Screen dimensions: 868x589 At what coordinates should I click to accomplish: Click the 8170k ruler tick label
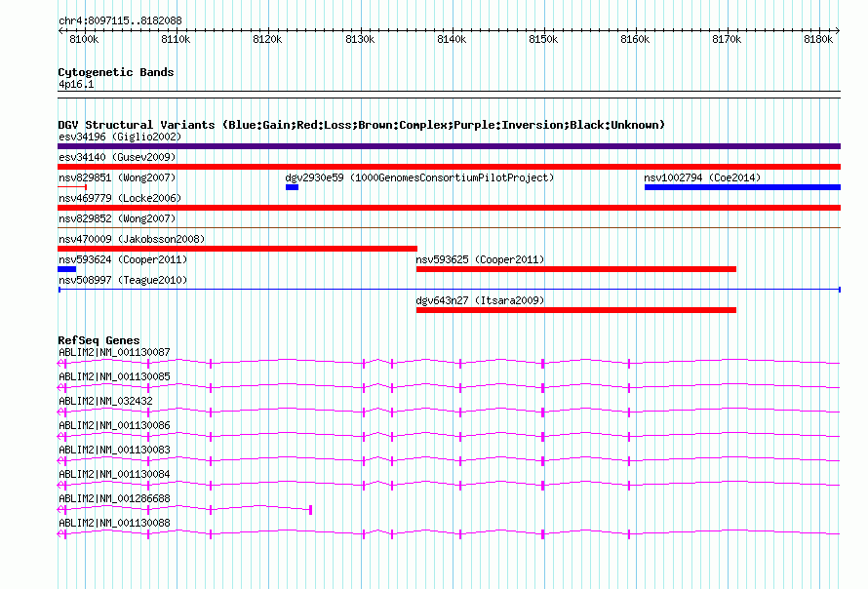[x=727, y=39]
